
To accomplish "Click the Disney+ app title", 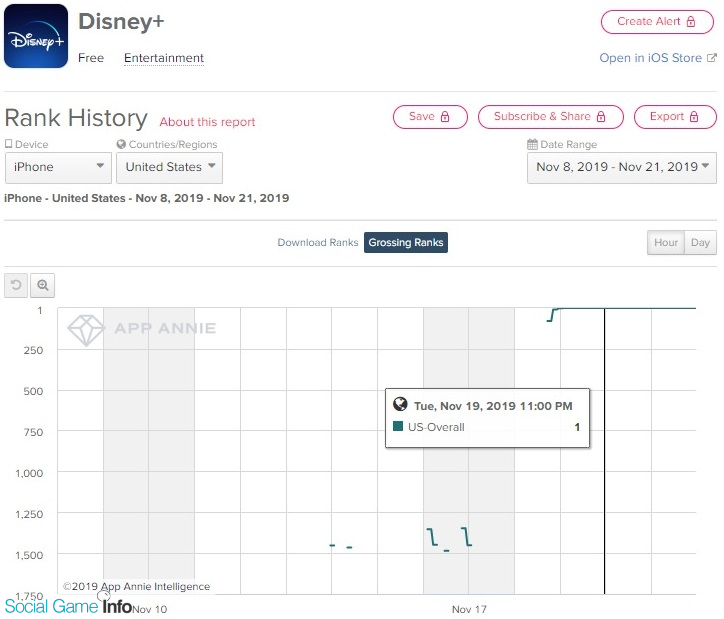I will coord(121,22).
